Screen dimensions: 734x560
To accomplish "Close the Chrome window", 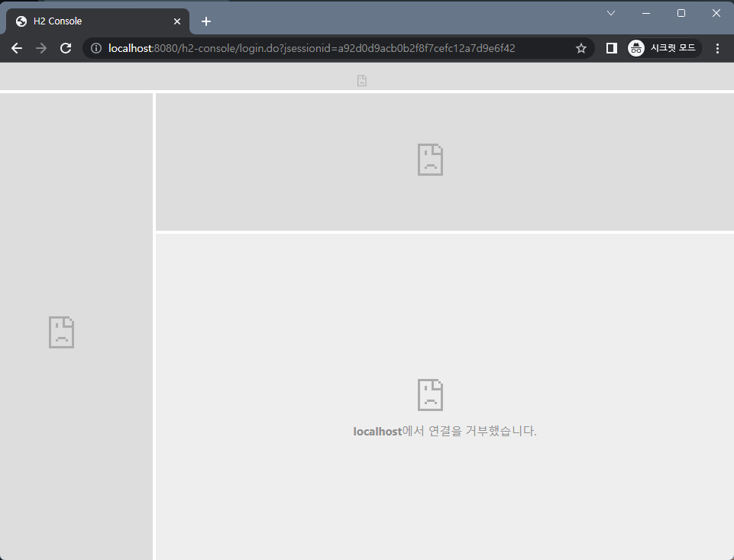I will [716, 13].
